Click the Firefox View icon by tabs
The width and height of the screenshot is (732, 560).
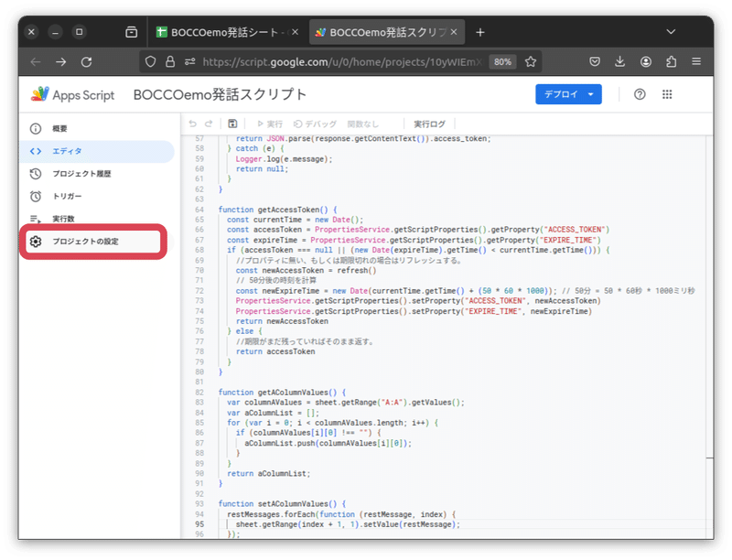[132, 32]
